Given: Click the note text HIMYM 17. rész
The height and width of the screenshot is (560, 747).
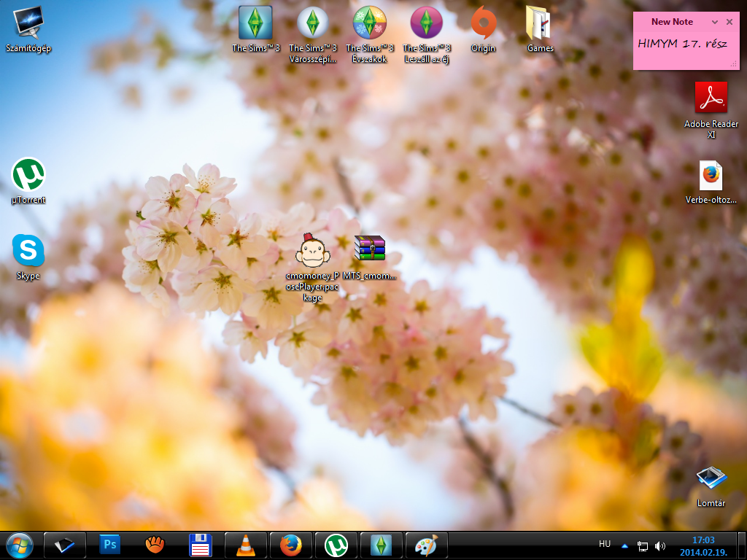Looking at the screenshot, I should click(682, 44).
